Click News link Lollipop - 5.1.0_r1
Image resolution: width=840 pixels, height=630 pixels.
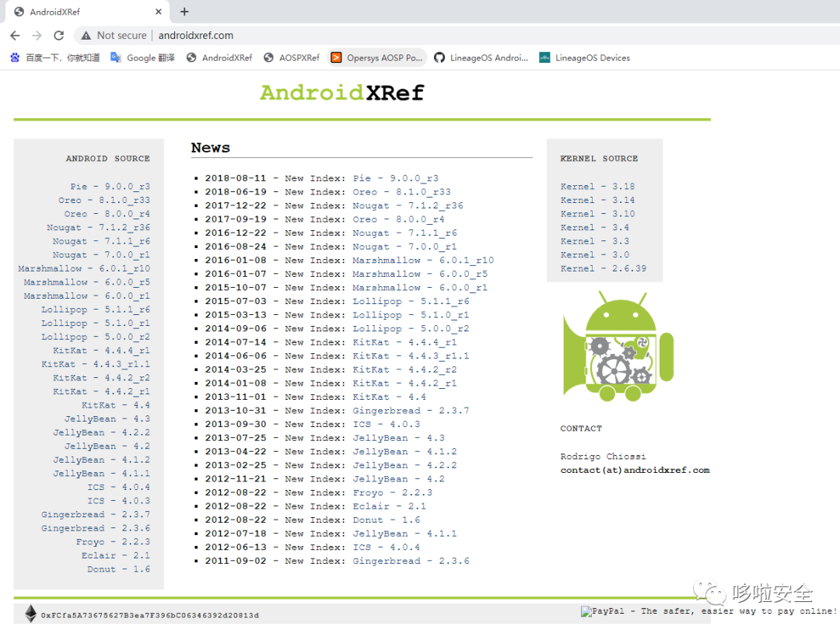tap(411, 315)
